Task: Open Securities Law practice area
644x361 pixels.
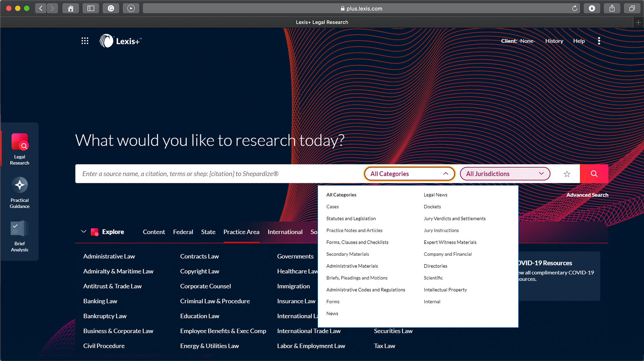Action: (x=393, y=331)
